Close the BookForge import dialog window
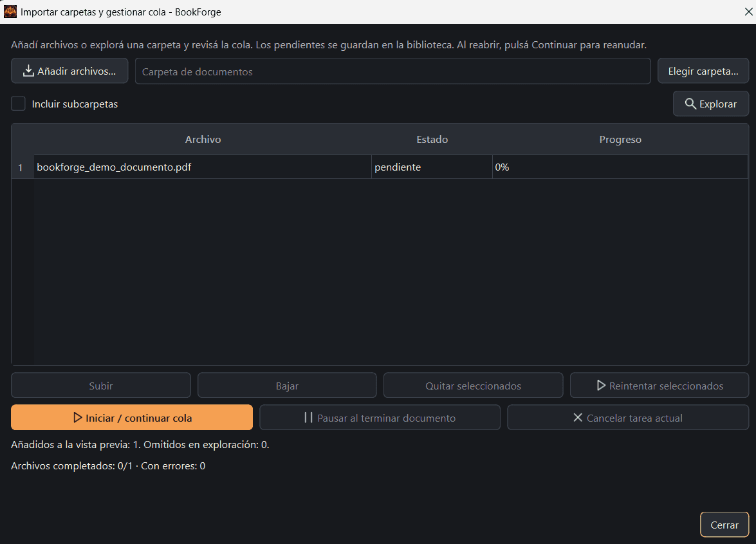Image resolution: width=756 pixels, height=544 pixels. pyautogui.click(x=748, y=12)
